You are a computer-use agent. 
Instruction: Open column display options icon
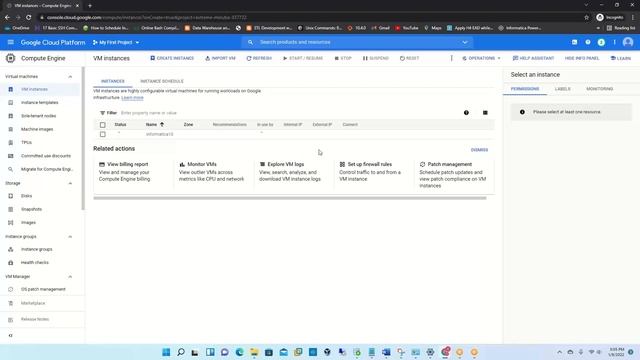(x=485, y=113)
